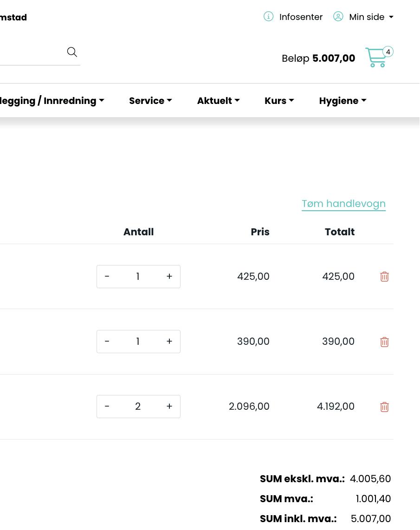This screenshot has width=420, height=530.
Task: Expand the Min side dropdown
Action: point(371,17)
